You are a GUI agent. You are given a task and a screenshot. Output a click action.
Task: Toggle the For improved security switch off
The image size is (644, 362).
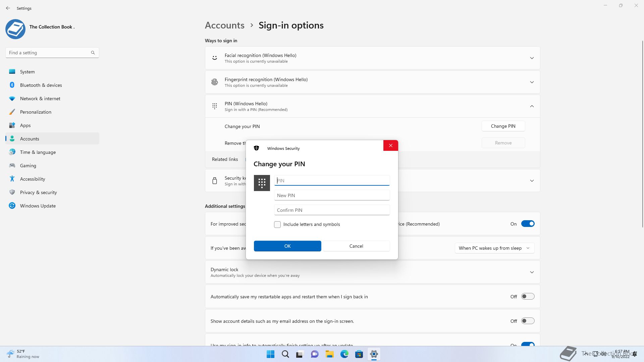[x=528, y=224]
